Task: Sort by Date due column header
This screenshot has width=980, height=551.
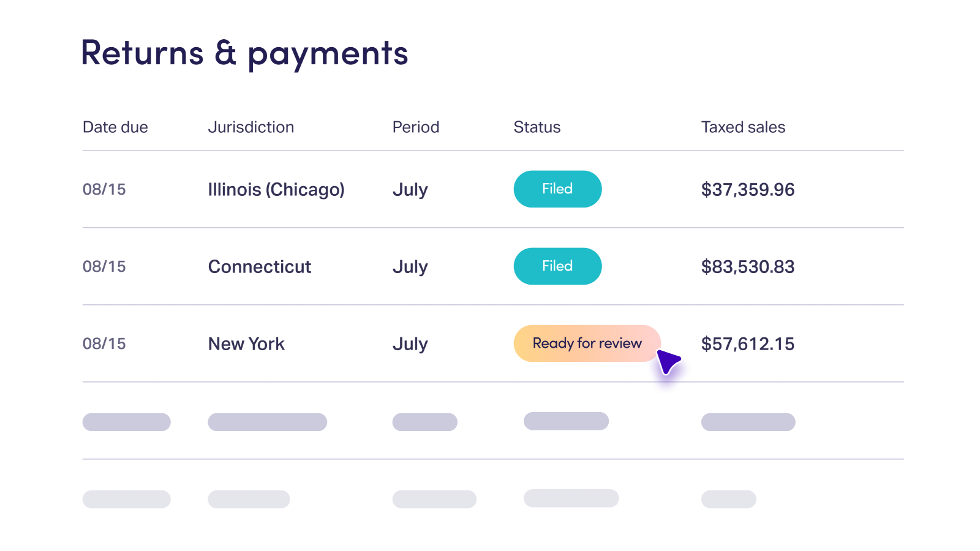Action: tap(115, 127)
